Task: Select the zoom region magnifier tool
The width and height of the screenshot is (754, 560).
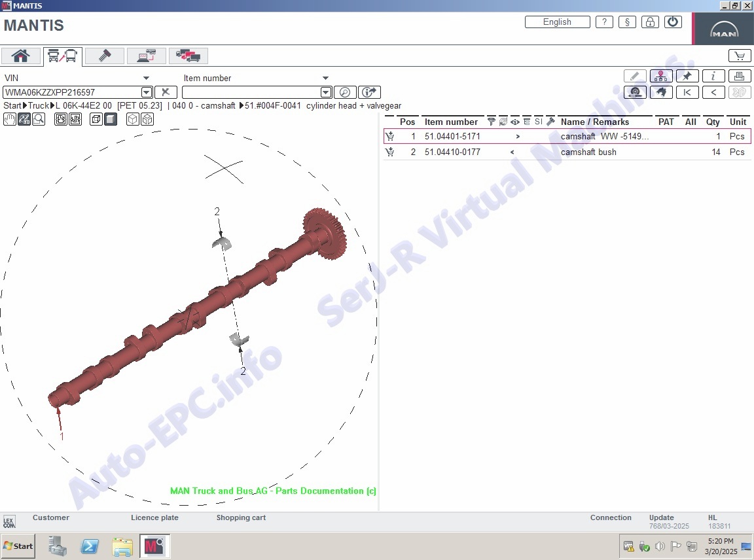Action: pyautogui.click(x=39, y=119)
